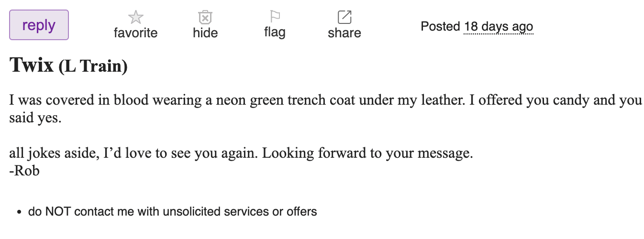This screenshot has height=239, width=644.
Task: Click the "18 days ago" timestamp
Action: (x=498, y=26)
